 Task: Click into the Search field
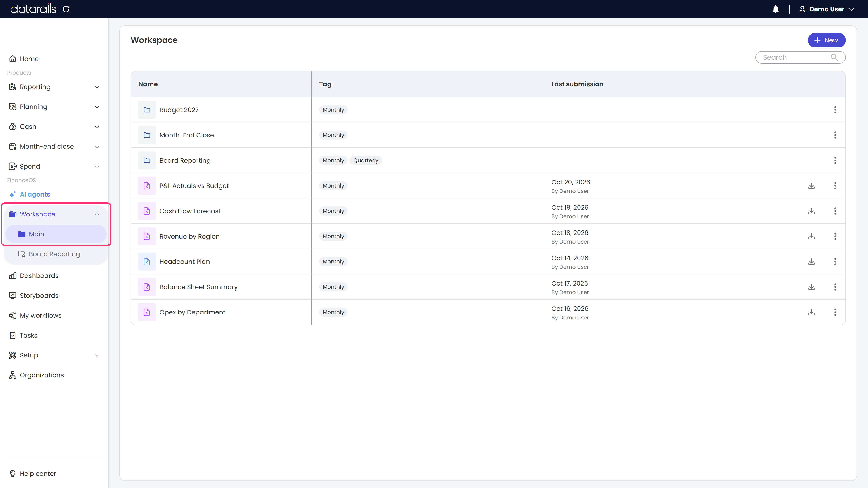pos(800,57)
